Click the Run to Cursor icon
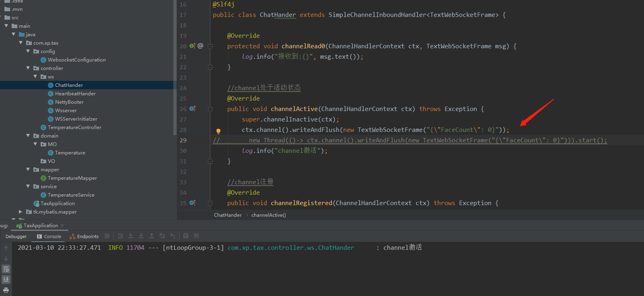The image size is (644, 296). coord(173,236)
